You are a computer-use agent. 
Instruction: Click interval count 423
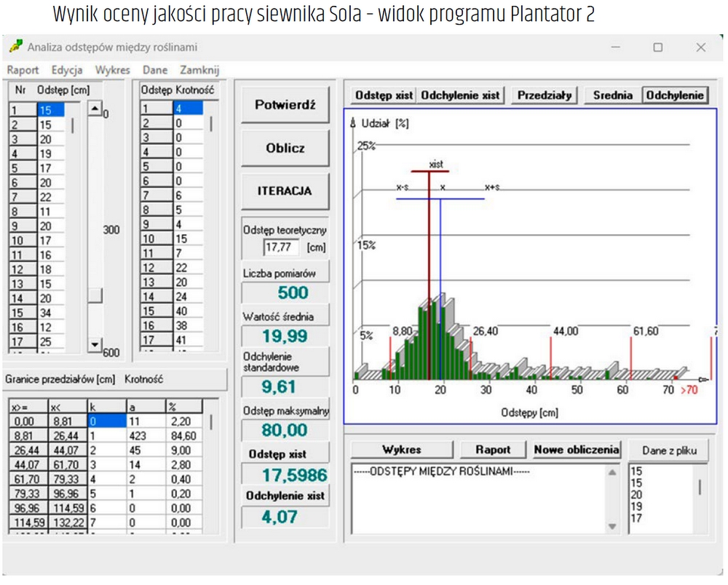click(146, 436)
